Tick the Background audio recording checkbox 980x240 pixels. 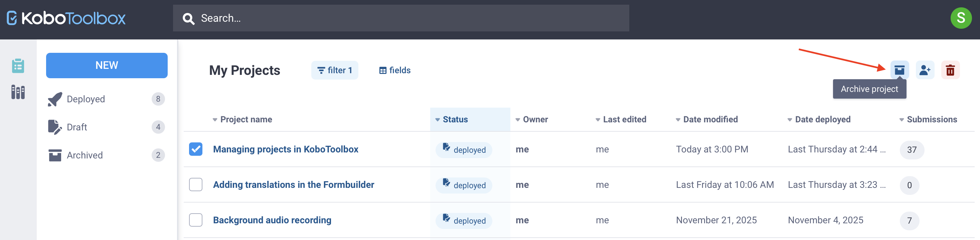point(195,220)
